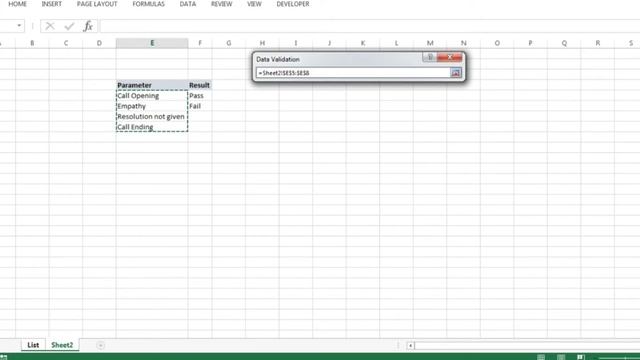The width and height of the screenshot is (640, 360).
Task: Expand the Data Validation dialog with the range icon
Action: click(x=456, y=73)
